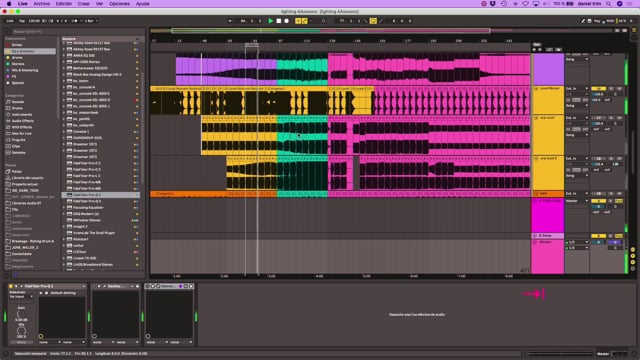Toggle track 18 activator on arp lead 8
640x360 pixels.
598,159
